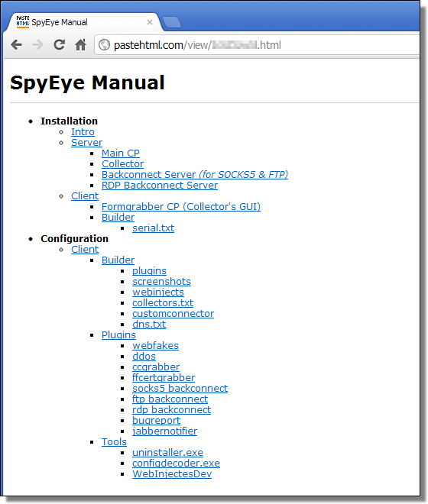Image resolution: width=428 pixels, height=504 pixels.
Task: Go to the jabbernotifier link
Action: point(164,431)
